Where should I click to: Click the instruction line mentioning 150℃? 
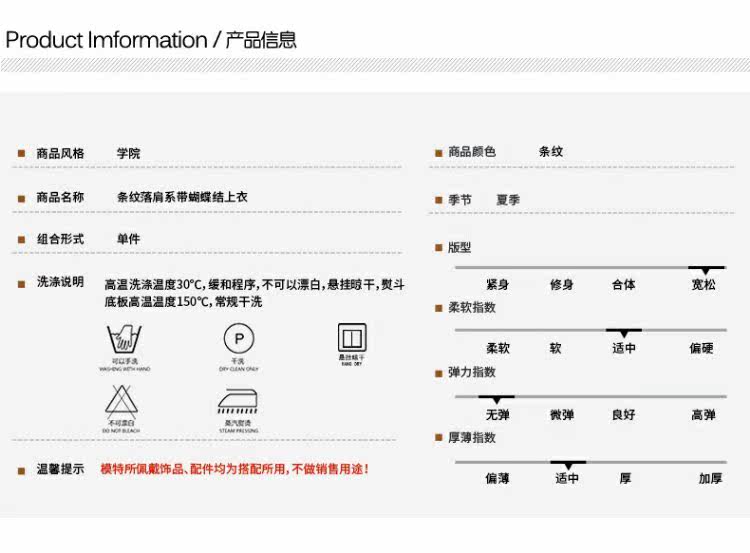(x=183, y=302)
